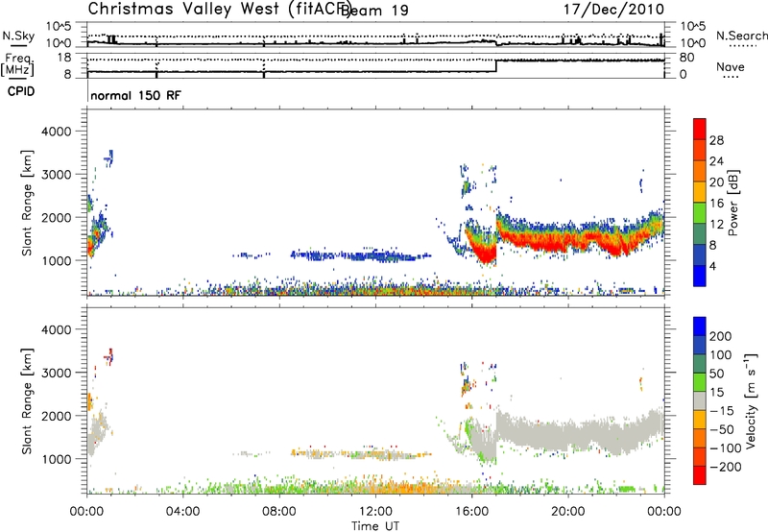The height and width of the screenshot is (532, 768).
Task: Click the '3000' tick of the velocity panel
Action: 56,373
